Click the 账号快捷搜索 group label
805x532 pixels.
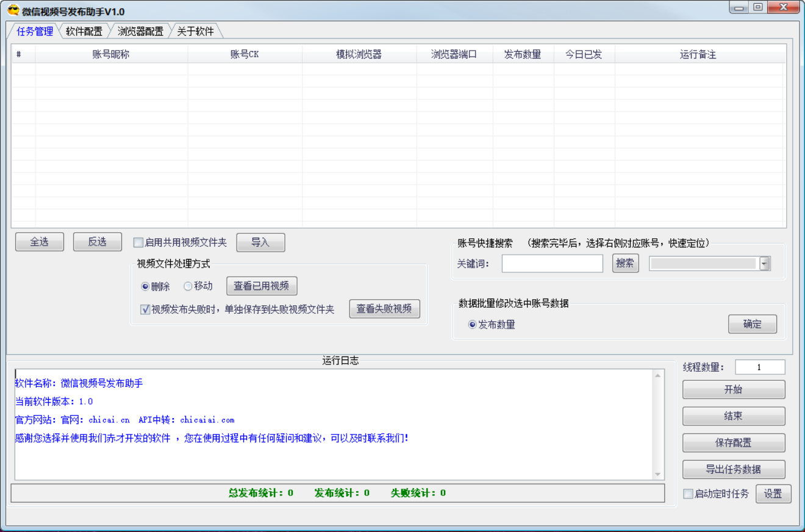pyautogui.click(x=485, y=243)
